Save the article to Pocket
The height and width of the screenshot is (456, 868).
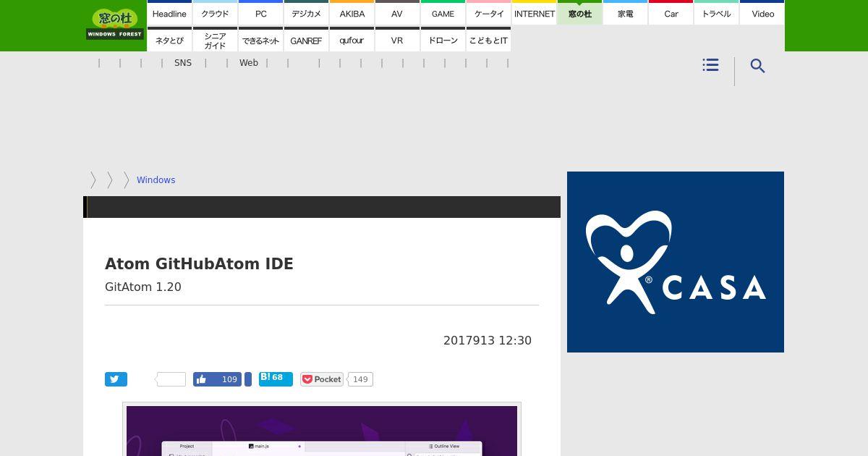click(322, 379)
